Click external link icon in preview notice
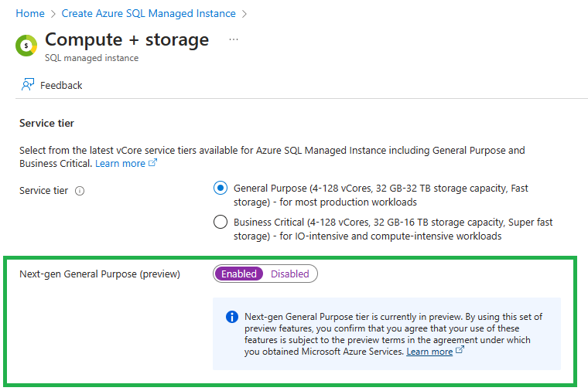588x391 pixels. [460, 351]
